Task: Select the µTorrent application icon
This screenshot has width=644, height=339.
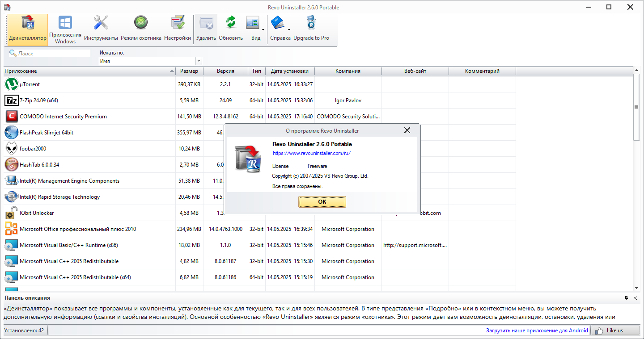Action: click(x=11, y=84)
